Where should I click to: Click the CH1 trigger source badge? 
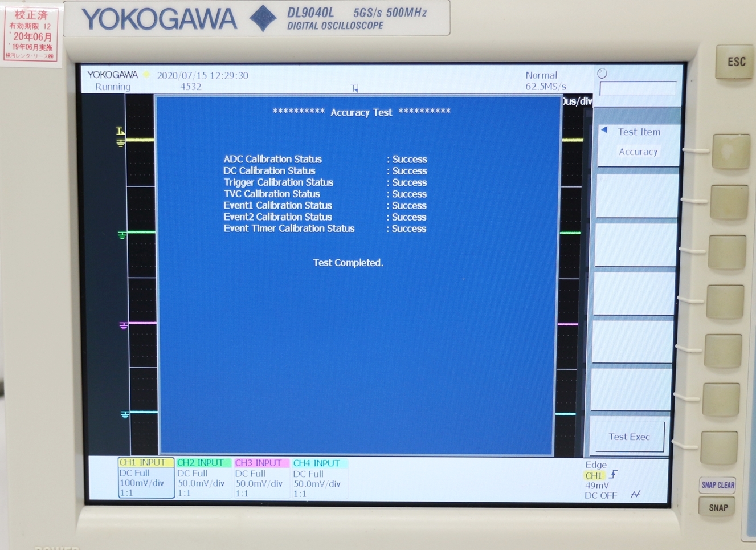point(594,475)
